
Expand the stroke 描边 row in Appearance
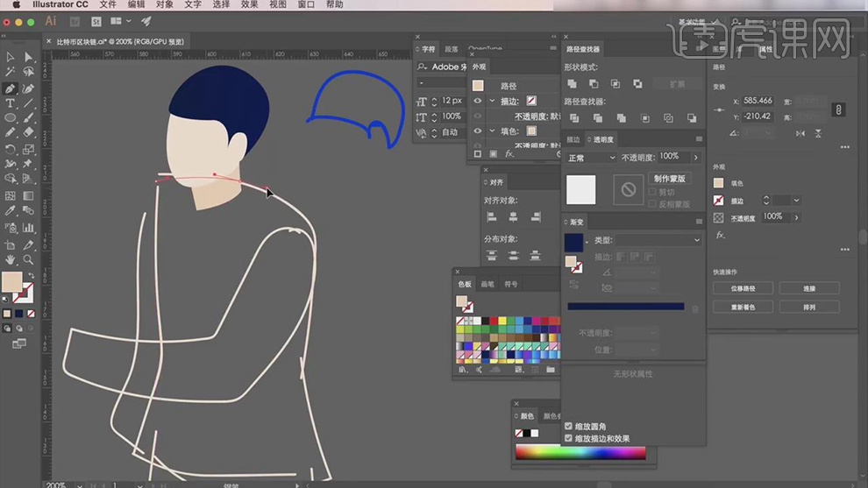pyautogui.click(x=492, y=101)
